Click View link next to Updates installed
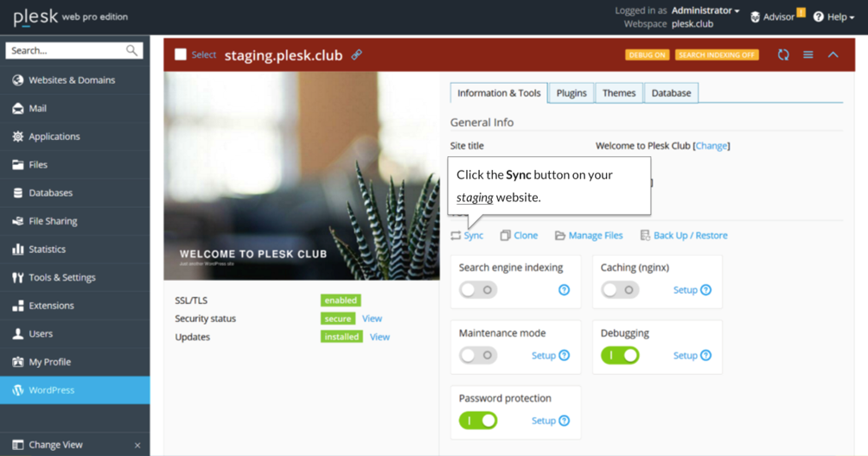Screen dimensions: 868x456 (x=380, y=337)
